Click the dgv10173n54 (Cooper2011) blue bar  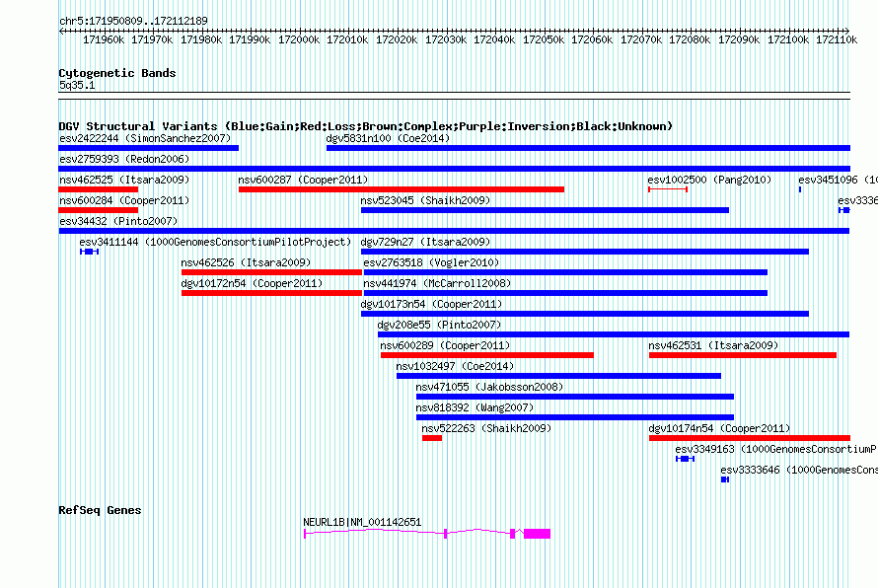[585, 314]
